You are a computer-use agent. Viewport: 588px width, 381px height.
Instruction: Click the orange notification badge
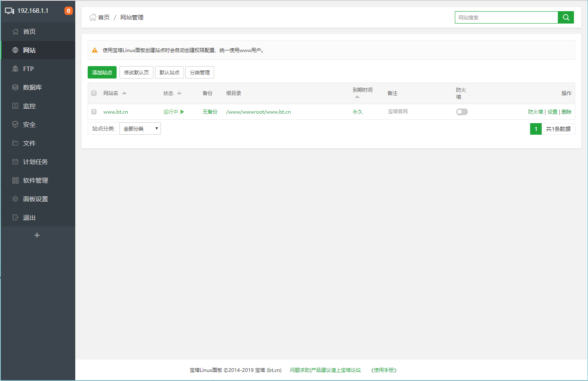tap(69, 11)
